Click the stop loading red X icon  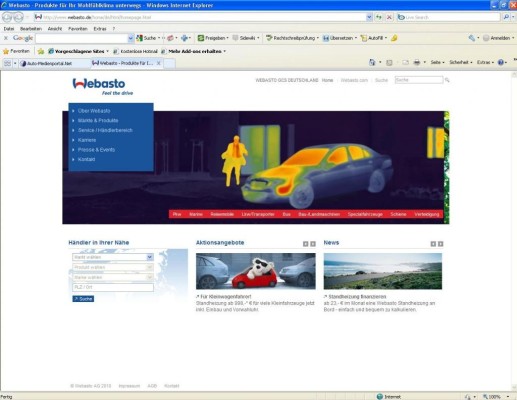[x=389, y=17]
